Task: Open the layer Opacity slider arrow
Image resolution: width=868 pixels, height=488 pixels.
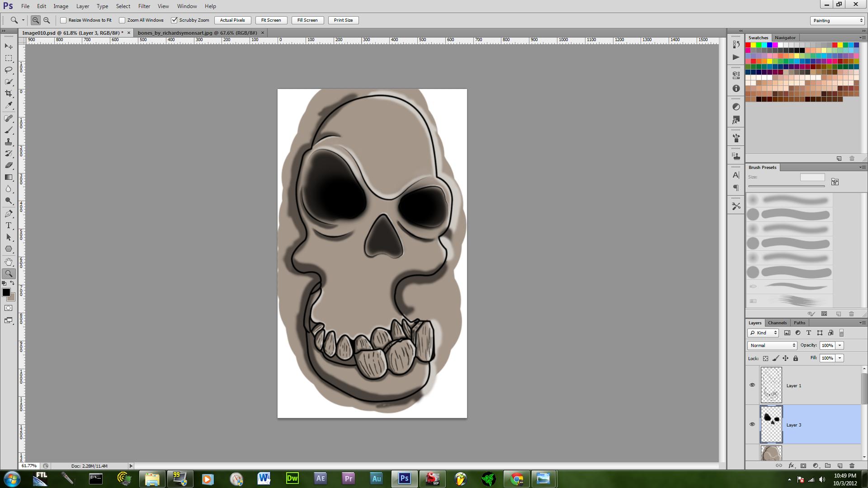Action: tap(840, 345)
